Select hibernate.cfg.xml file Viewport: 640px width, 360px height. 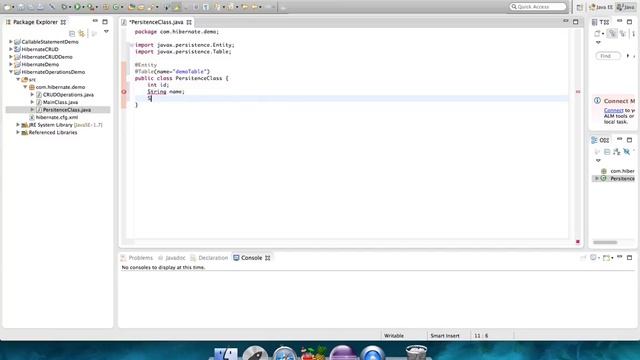click(57, 117)
